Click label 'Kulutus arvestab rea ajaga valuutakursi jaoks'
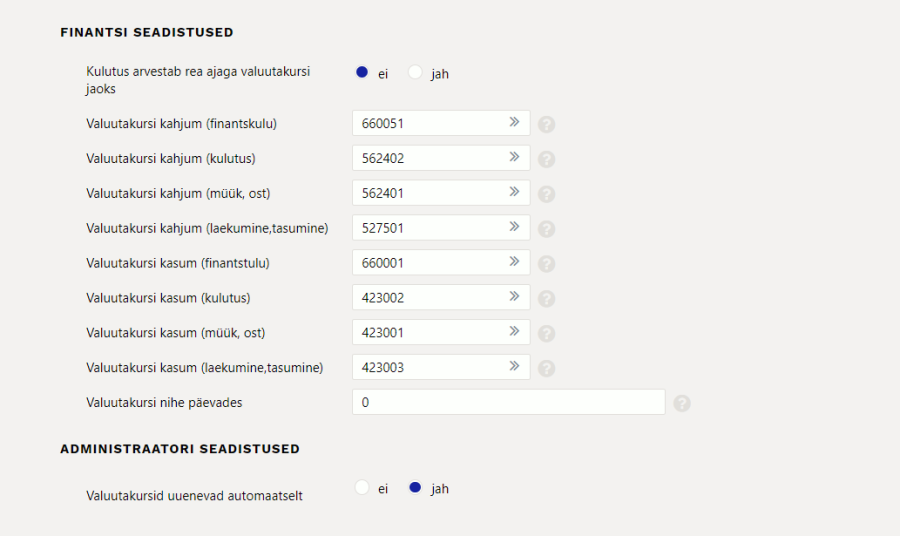900x536 pixels. point(198,80)
